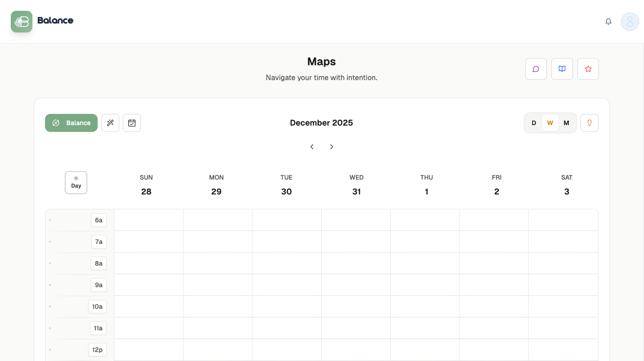
Task: Enable Month view using the M toggle
Action: point(566,122)
